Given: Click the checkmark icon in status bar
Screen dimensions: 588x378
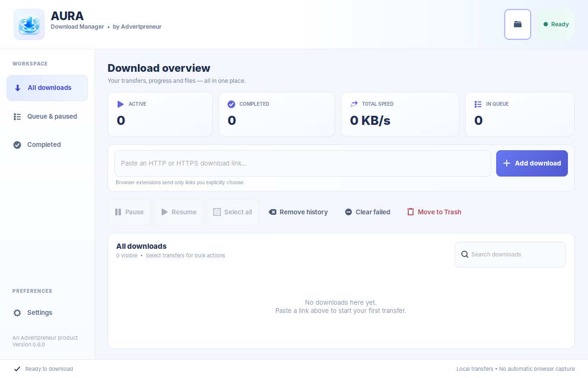Looking at the screenshot, I should click(x=17, y=369).
